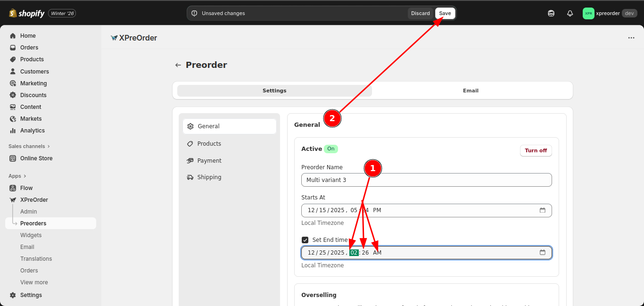644x306 pixels.
Task: Click the Home sidebar icon
Action: (13, 36)
